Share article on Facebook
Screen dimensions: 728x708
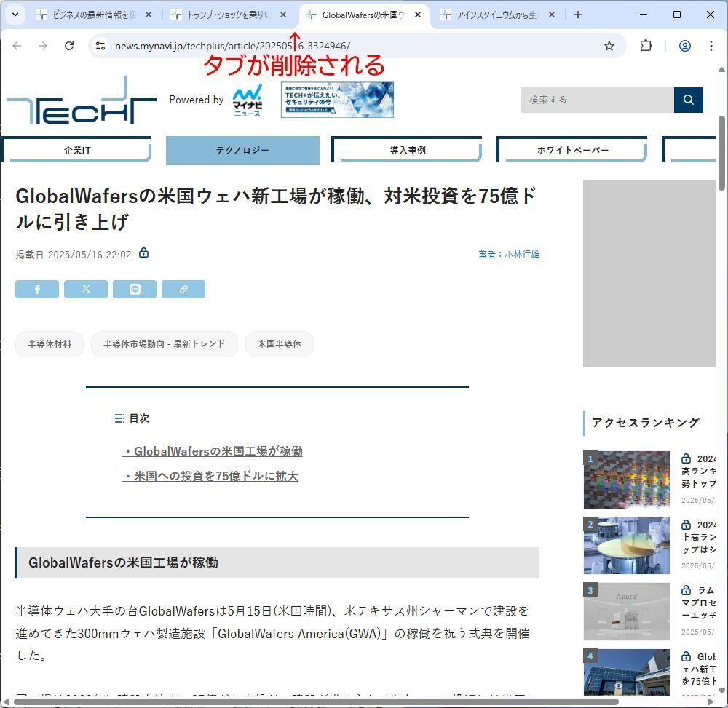[37, 289]
